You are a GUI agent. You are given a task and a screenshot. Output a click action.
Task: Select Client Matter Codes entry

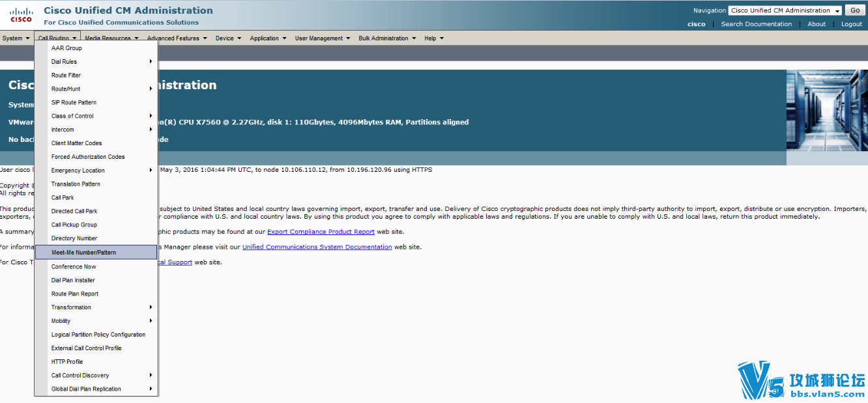(96, 143)
